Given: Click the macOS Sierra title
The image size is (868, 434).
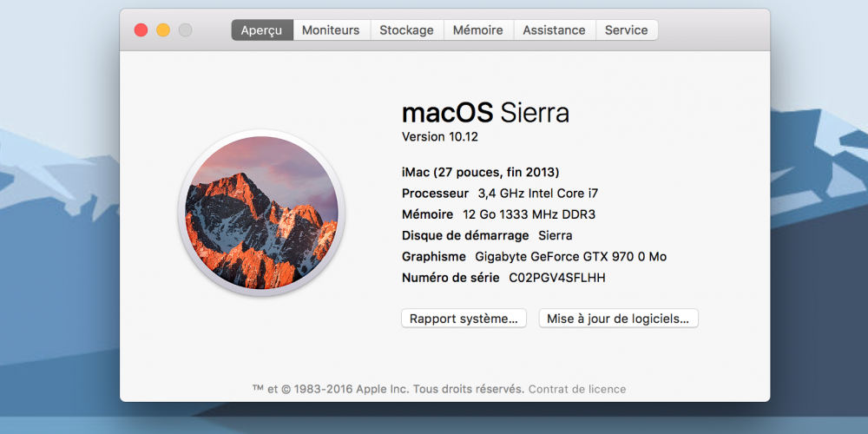Looking at the screenshot, I should pos(485,113).
